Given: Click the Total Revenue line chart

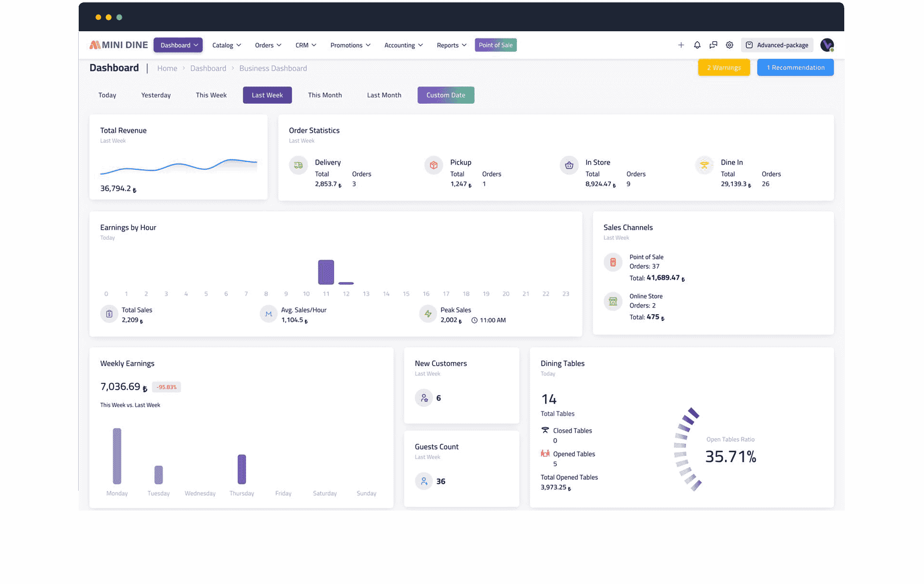Looking at the screenshot, I should 179,166.
